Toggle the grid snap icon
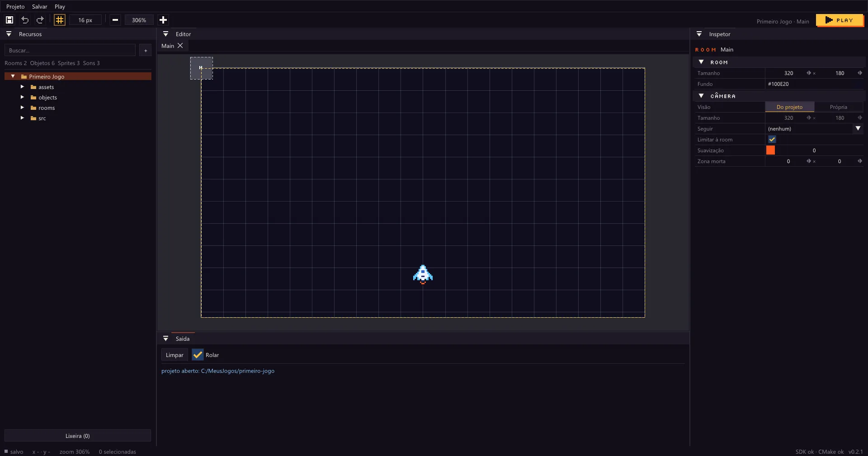The height and width of the screenshot is (456, 868). click(60, 20)
